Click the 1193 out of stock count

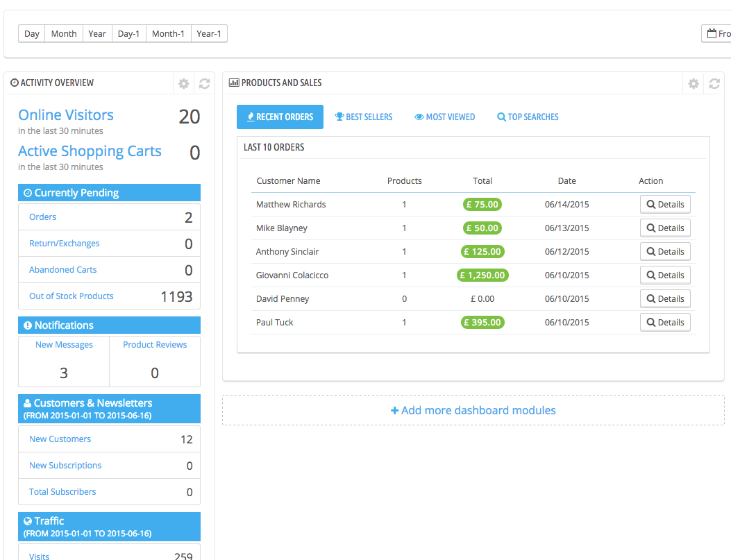pos(176,297)
